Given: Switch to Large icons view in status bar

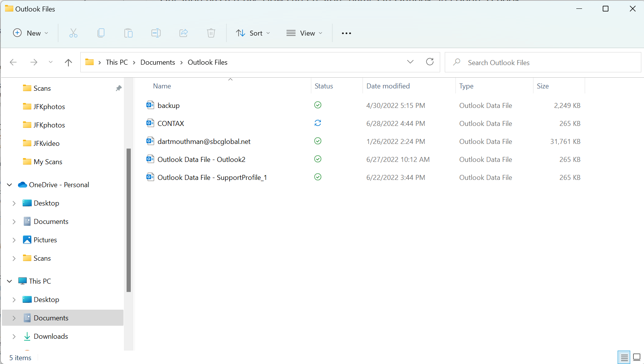Looking at the screenshot, I should 637,357.
